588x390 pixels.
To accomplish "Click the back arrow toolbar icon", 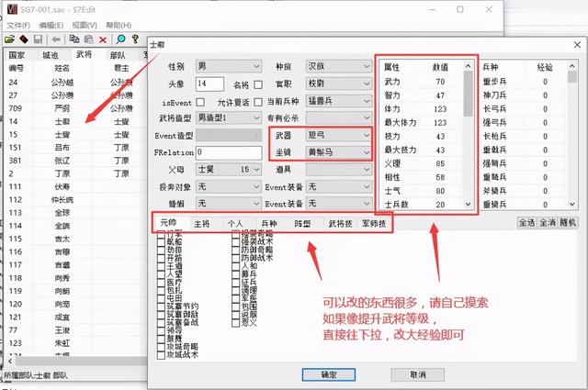I will pyautogui.click(x=56, y=39).
